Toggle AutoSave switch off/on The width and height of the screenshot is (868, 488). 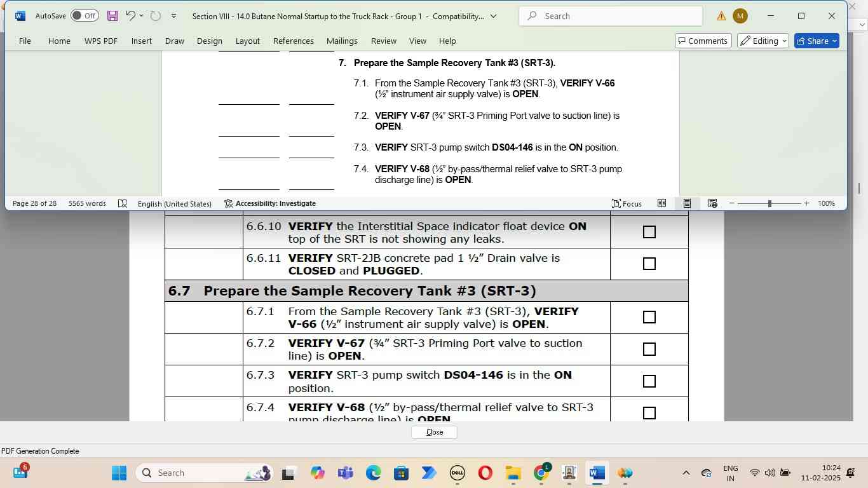pyautogui.click(x=84, y=16)
